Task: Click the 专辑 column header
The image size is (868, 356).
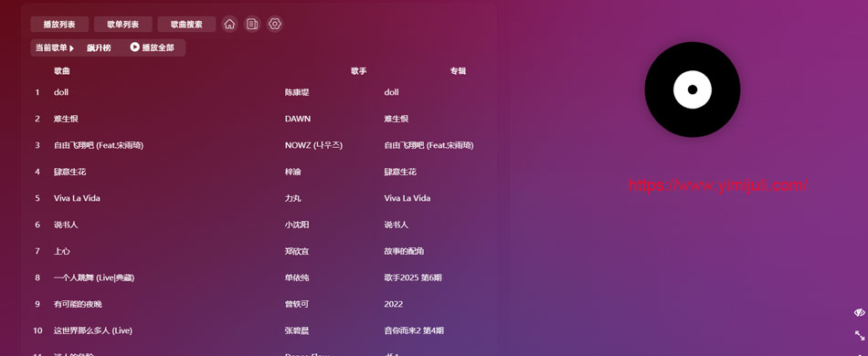Action: tap(458, 71)
